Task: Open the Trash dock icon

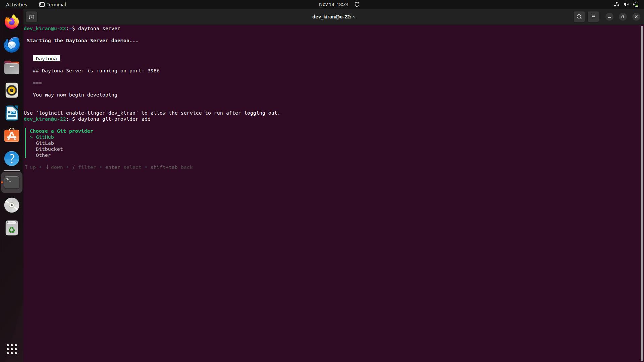Action: (x=12, y=228)
